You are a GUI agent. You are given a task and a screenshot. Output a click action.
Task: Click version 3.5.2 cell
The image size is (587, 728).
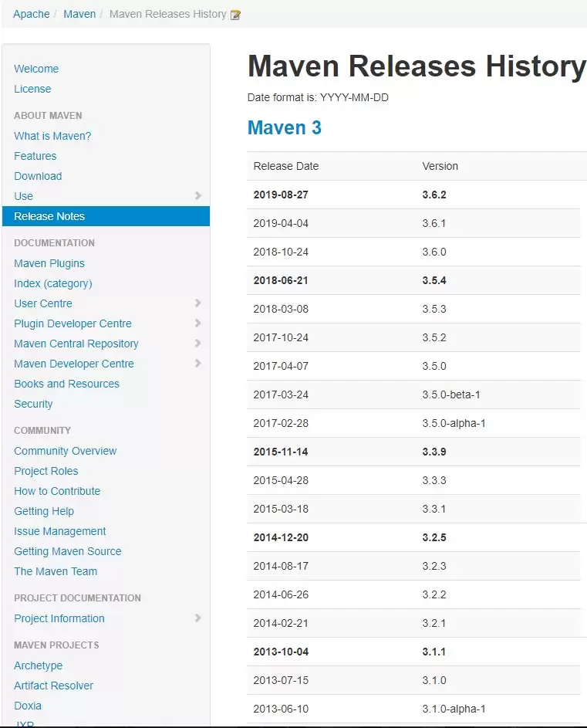[x=434, y=337]
